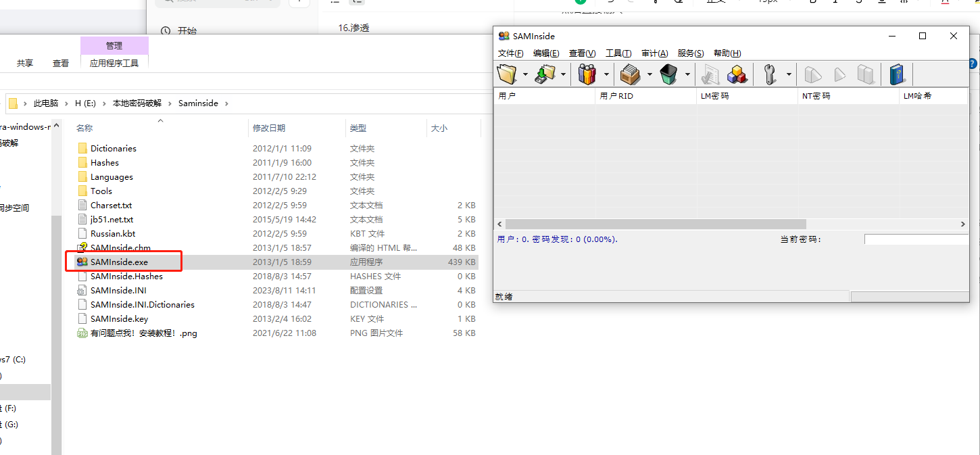Switch to the 共享 ribbon tab in Explorer
980x455 pixels.
point(25,63)
